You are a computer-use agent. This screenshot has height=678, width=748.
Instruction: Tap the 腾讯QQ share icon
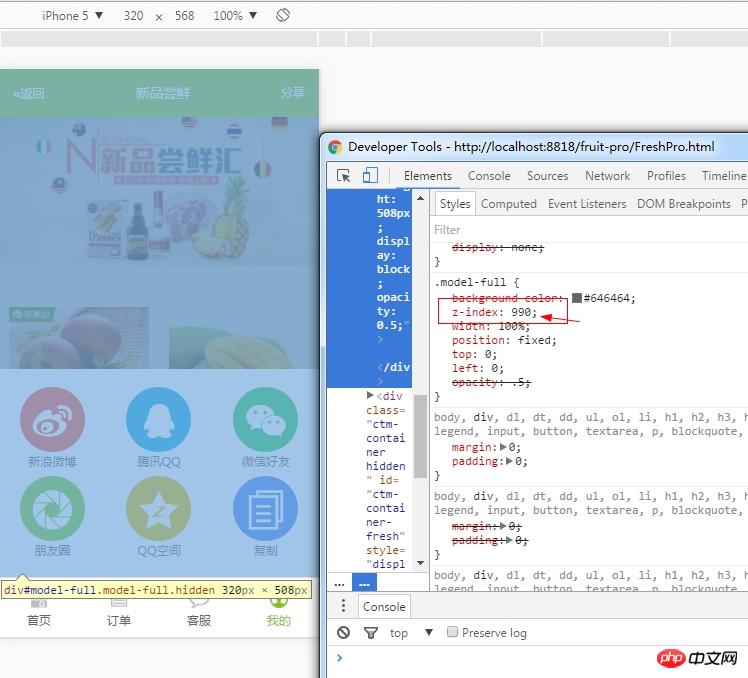(x=159, y=421)
